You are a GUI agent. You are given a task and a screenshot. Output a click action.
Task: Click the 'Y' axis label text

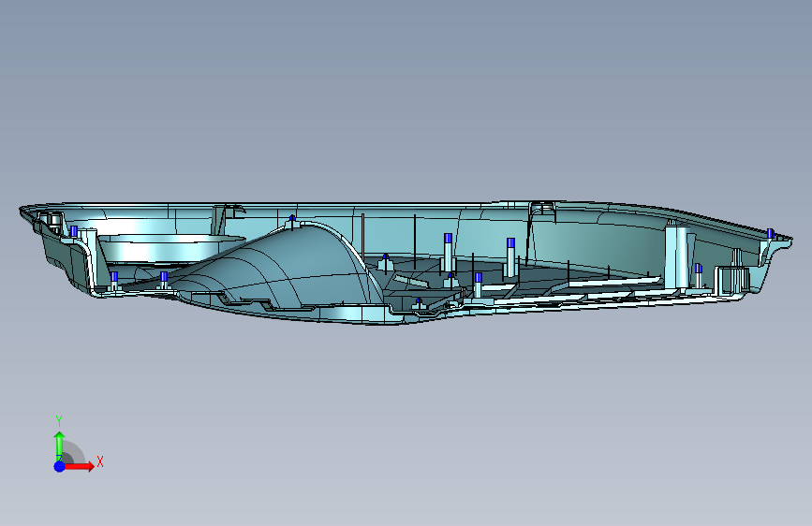[x=59, y=421]
